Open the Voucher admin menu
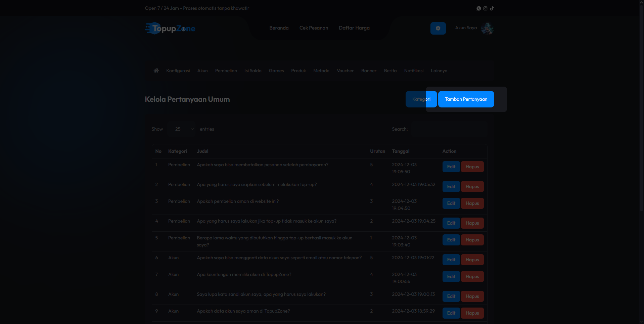The height and width of the screenshot is (324, 644). pos(345,71)
